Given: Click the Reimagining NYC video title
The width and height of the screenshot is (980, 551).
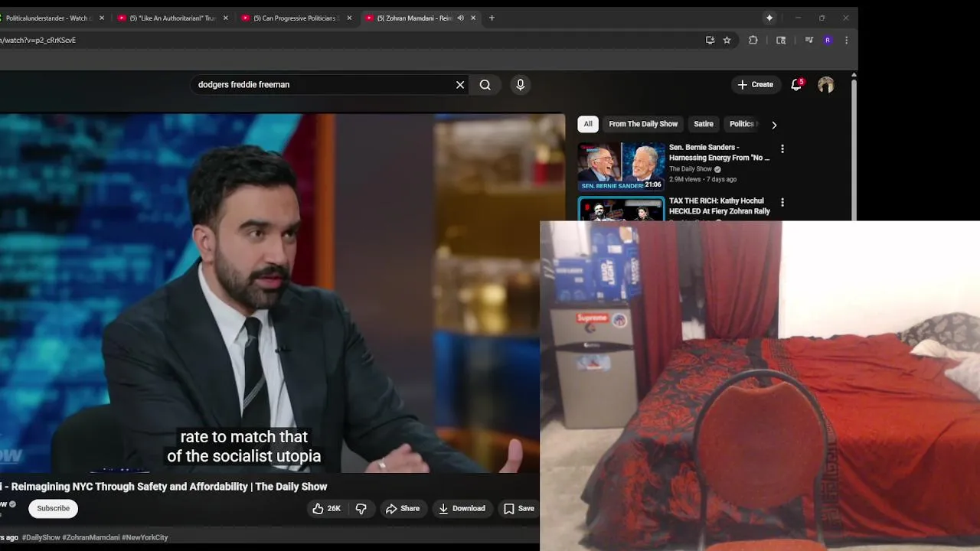Looking at the screenshot, I should pos(164,487).
